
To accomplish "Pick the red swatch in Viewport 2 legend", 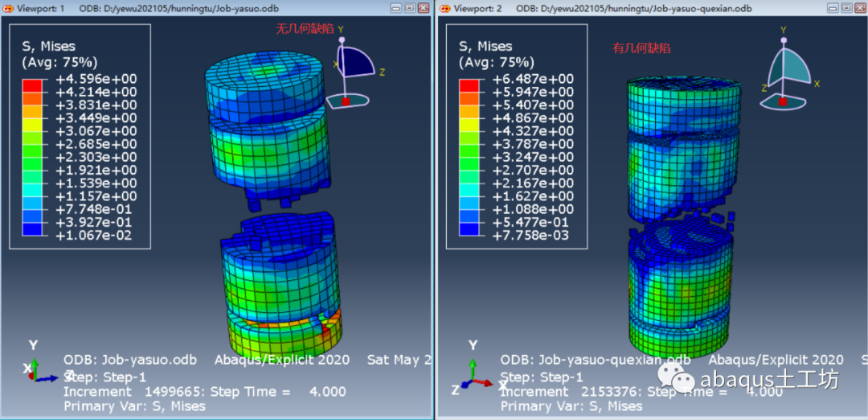I will coord(468,85).
